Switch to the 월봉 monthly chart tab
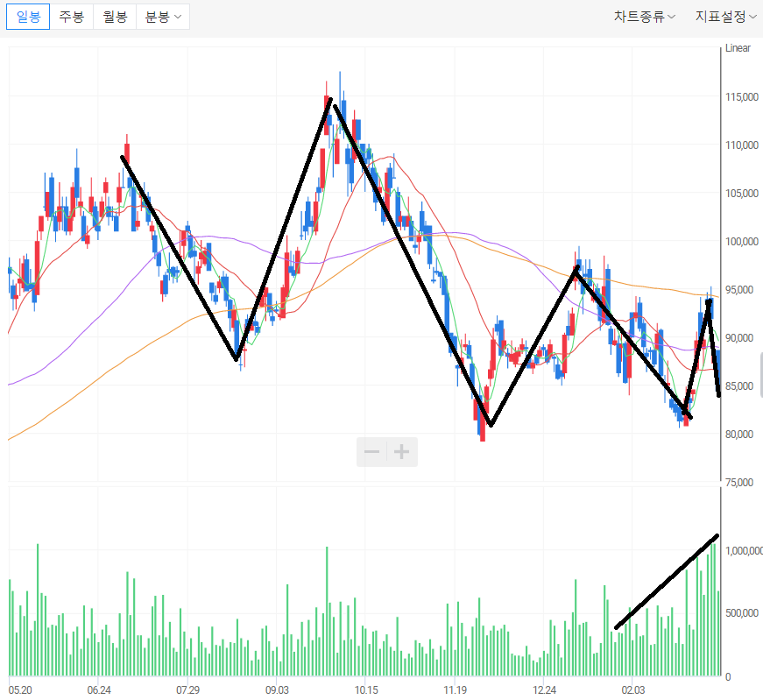Screen dimensions: 763x700 coord(115,17)
